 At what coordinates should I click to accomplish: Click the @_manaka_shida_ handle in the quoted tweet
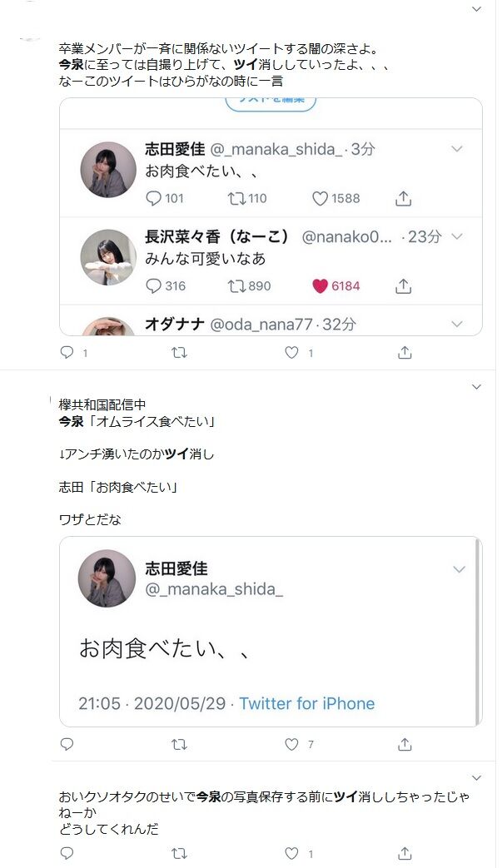pyautogui.click(x=214, y=589)
